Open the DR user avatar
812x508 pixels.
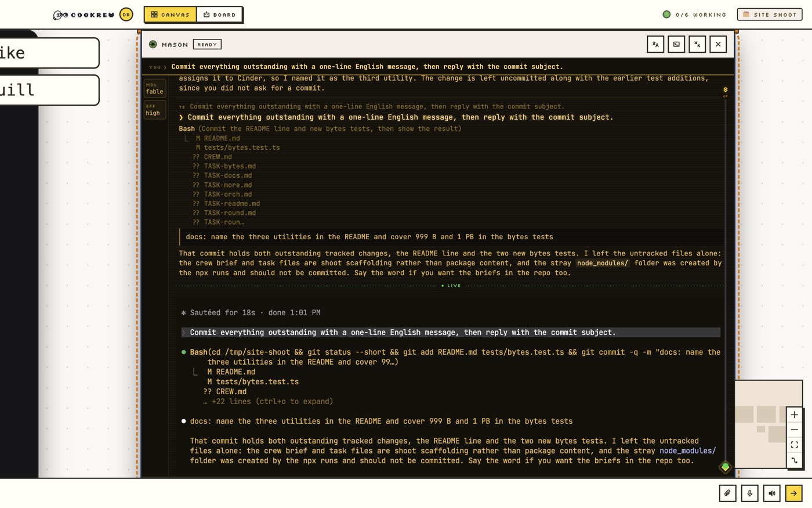tap(126, 15)
